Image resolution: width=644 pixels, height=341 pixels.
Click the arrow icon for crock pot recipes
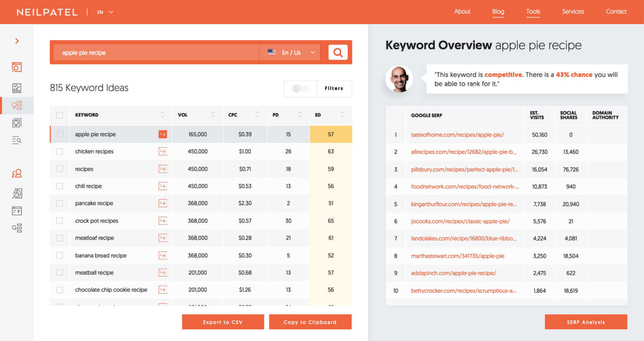tap(163, 221)
